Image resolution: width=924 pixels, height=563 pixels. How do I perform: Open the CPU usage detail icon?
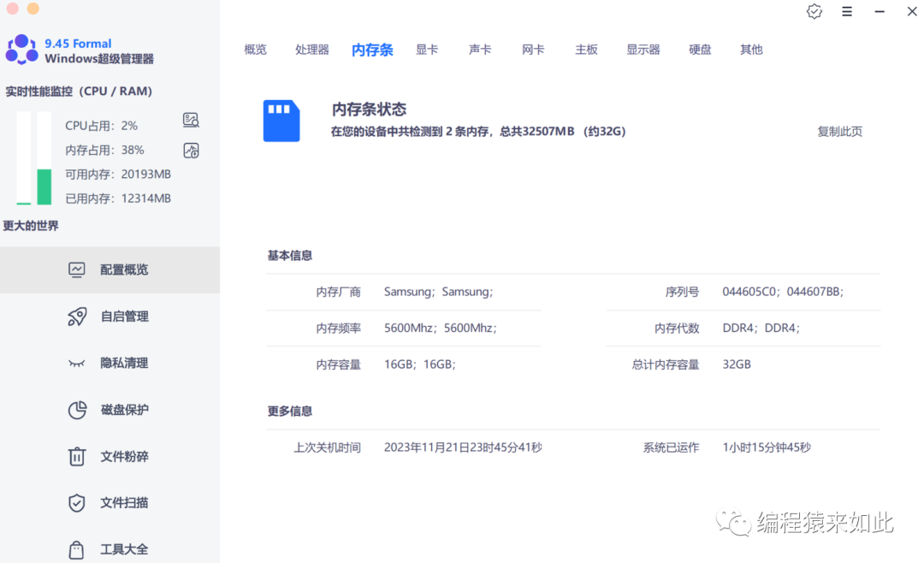coord(191,121)
